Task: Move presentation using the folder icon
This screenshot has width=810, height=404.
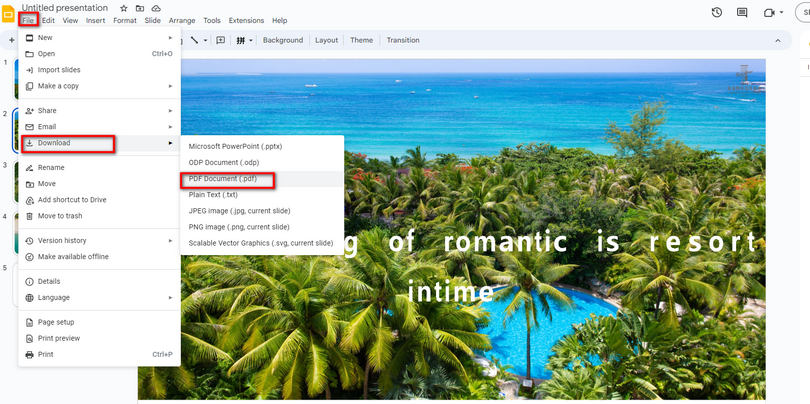Action: 139,8
